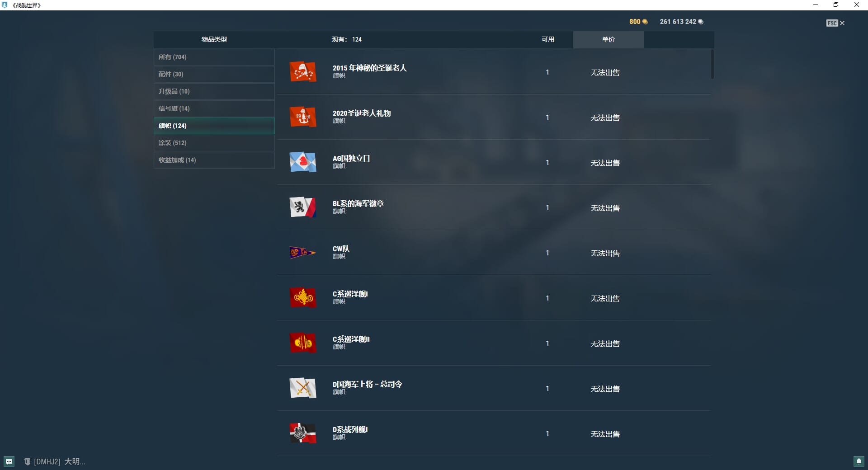Open the 收益加成 (14) category
Image resolution: width=868 pixels, height=470 pixels.
coord(214,160)
